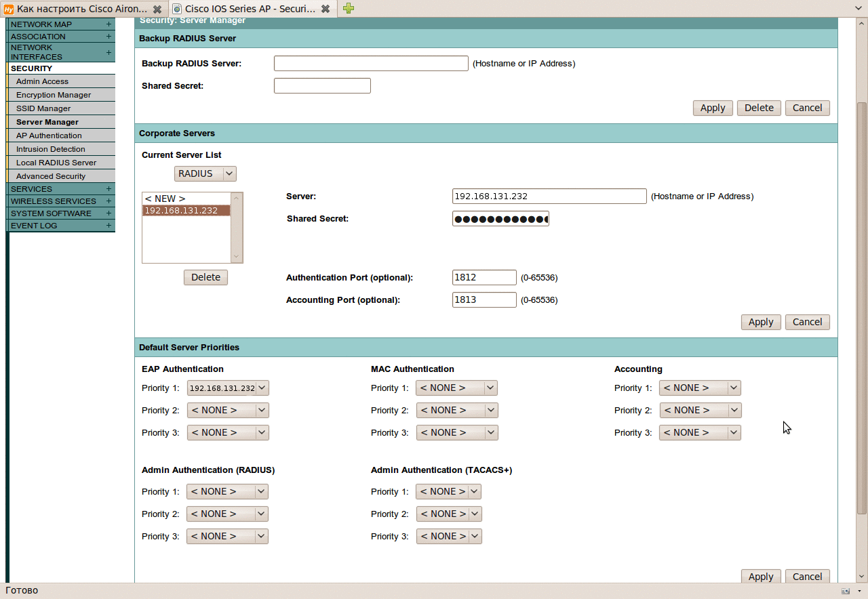Viewport: 868px width, 599px height.
Task: Open MAC Authentication Priority 1 dropdown
Action: click(456, 388)
